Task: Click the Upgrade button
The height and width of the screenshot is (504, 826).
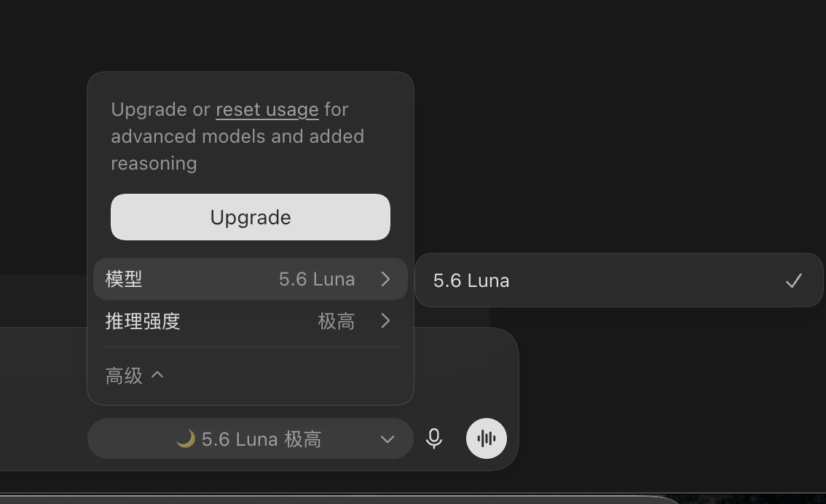Action: pos(251,217)
